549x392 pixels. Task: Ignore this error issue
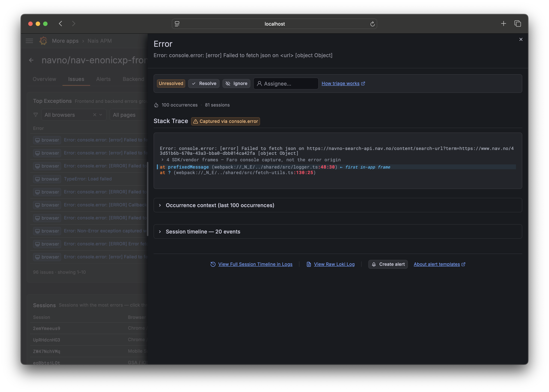236,84
